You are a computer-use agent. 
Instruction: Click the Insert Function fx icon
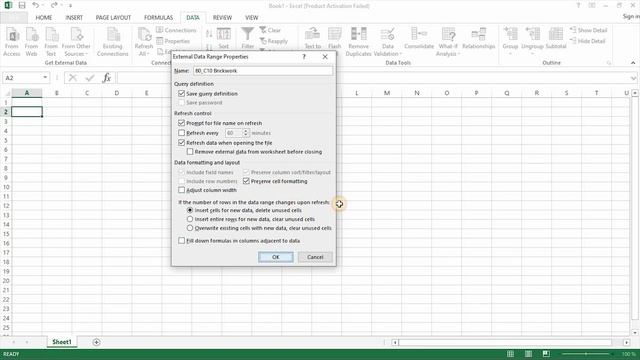[107, 78]
